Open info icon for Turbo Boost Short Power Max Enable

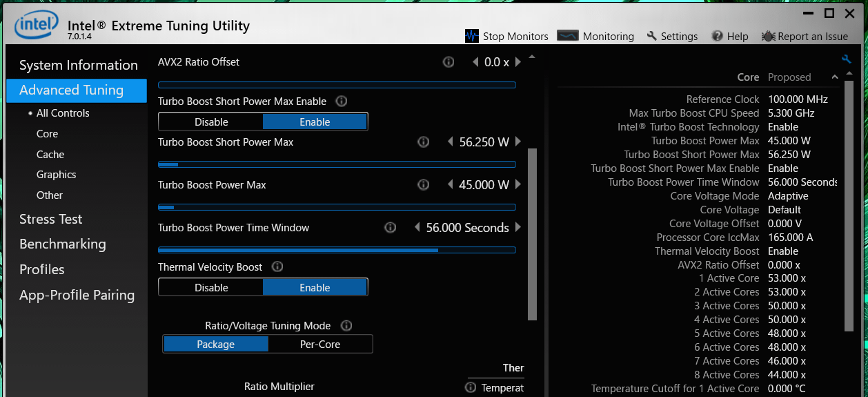[341, 101]
